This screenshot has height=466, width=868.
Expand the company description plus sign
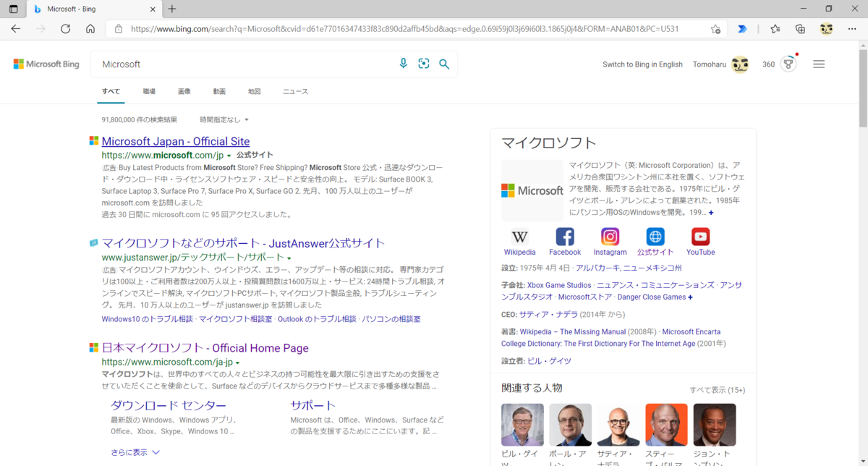[711, 213]
